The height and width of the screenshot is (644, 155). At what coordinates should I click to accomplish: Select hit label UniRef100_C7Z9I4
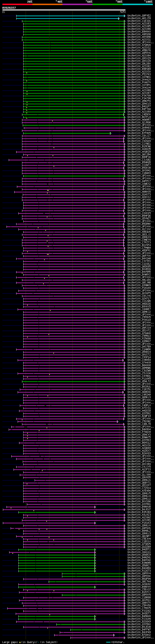139,488
